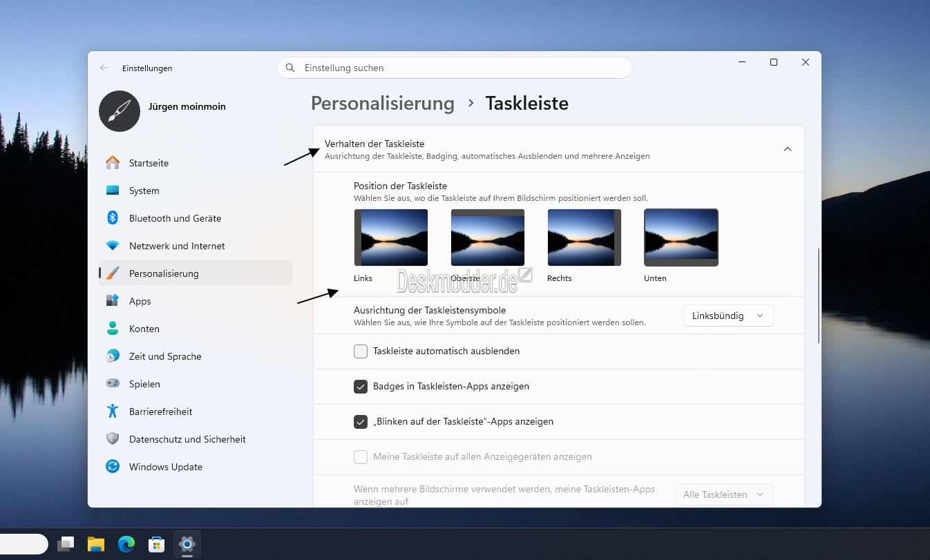
Task: Open Bluetooth und Geräte settings icon
Action: coord(113,218)
